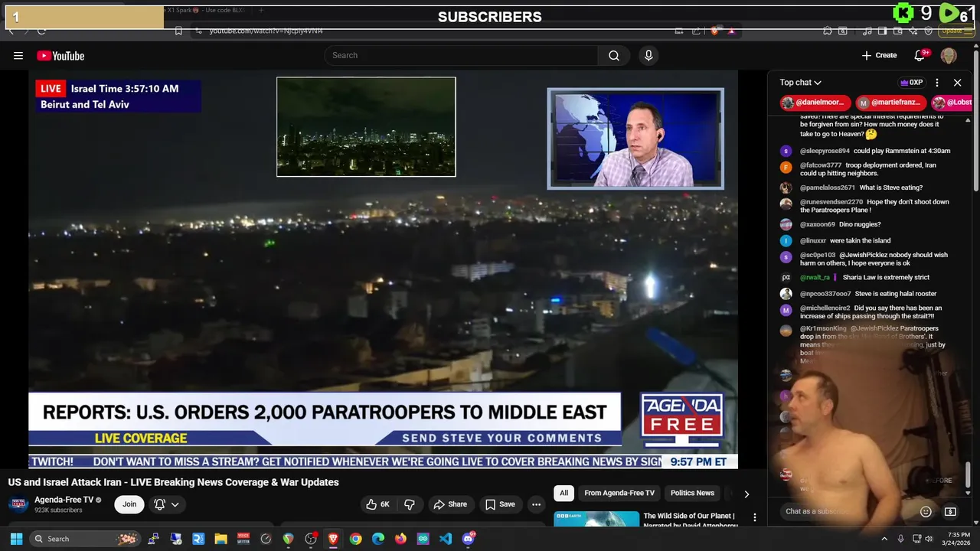
Task: Open Google Chrome from the taskbar
Action: (355, 539)
